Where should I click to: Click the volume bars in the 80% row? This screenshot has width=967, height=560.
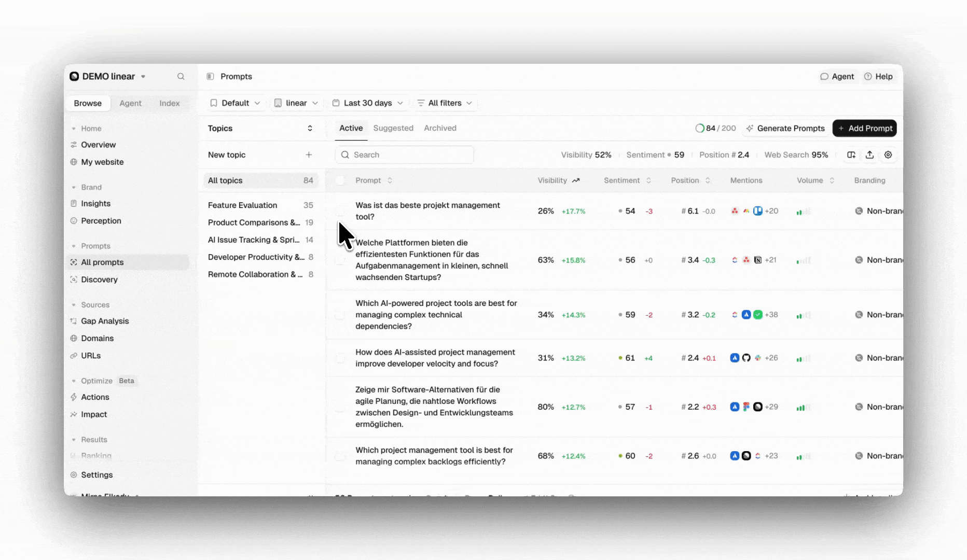click(803, 408)
